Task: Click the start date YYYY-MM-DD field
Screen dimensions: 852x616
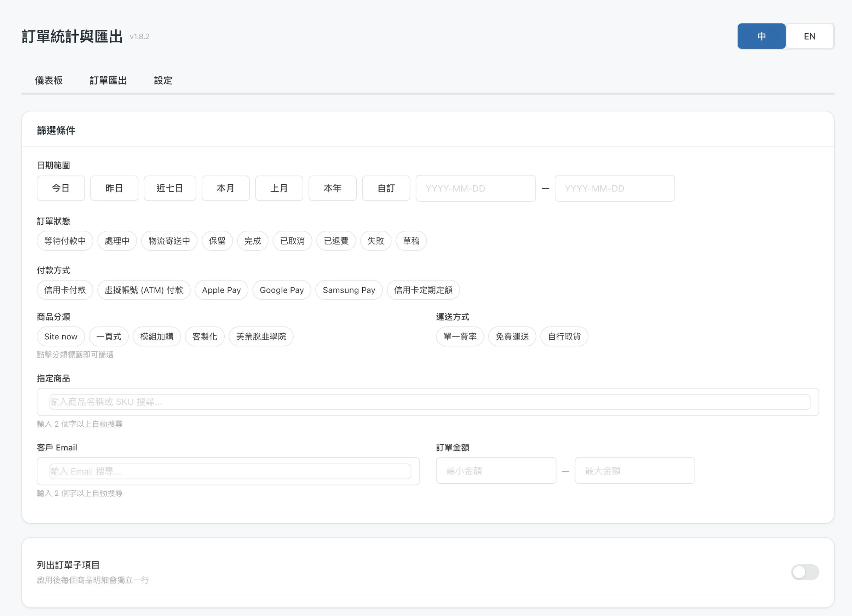Action: [475, 188]
